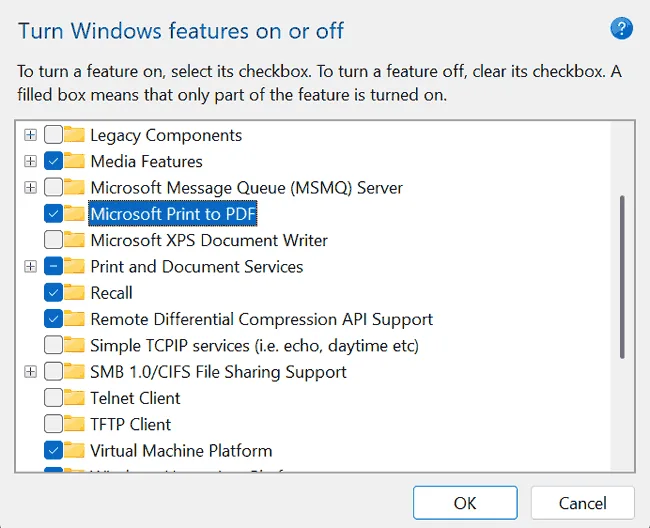Image resolution: width=650 pixels, height=528 pixels.
Task: Click the Telnet Client folder icon
Action: [75, 398]
